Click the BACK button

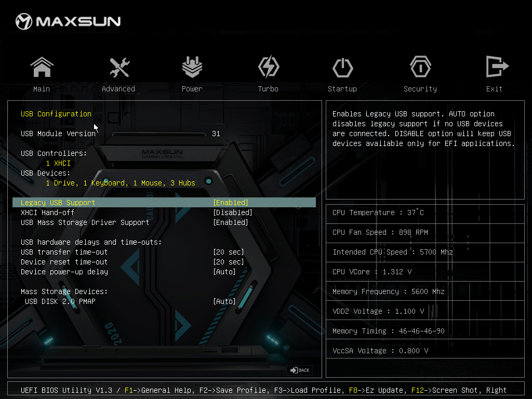300,370
